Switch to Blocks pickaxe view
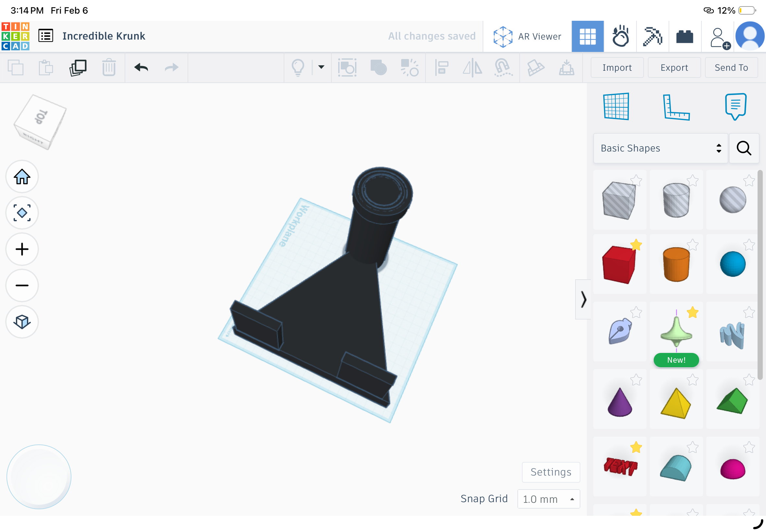The height and width of the screenshot is (532, 766). (x=653, y=36)
